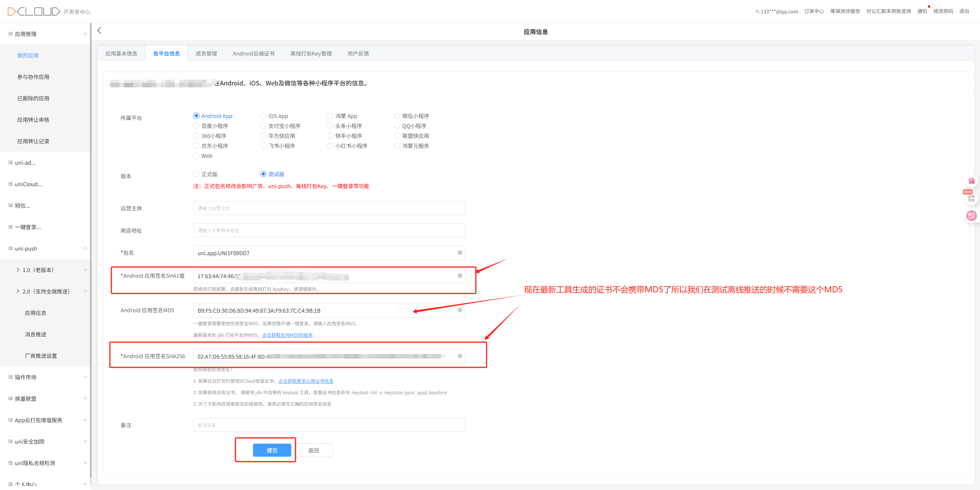980x490 pixels.
Task: Open 通知 notifications
Action: point(922,11)
